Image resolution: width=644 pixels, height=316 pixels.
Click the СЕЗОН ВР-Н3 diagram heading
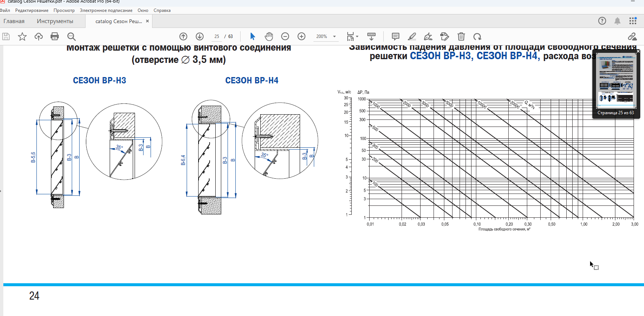point(100,80)
